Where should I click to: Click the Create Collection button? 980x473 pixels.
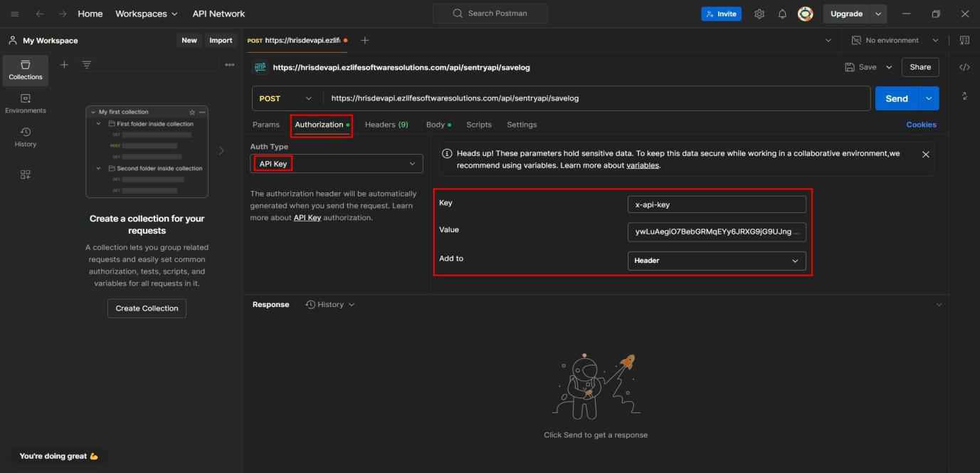[x=147, y=308]
